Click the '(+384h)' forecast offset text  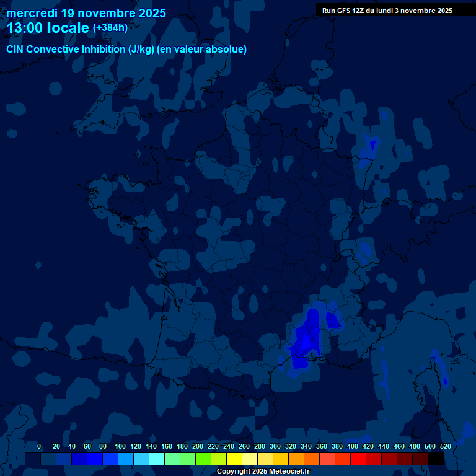click(x=110, y=28)
